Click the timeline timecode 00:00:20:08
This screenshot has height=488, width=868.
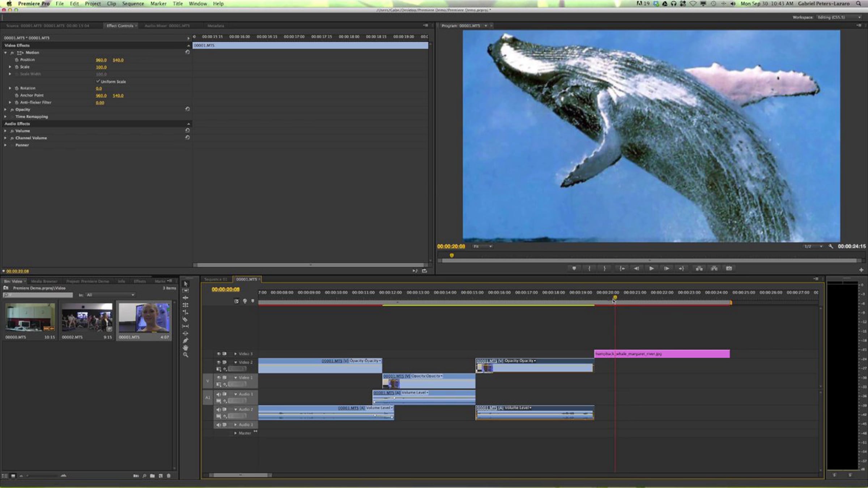225,290
